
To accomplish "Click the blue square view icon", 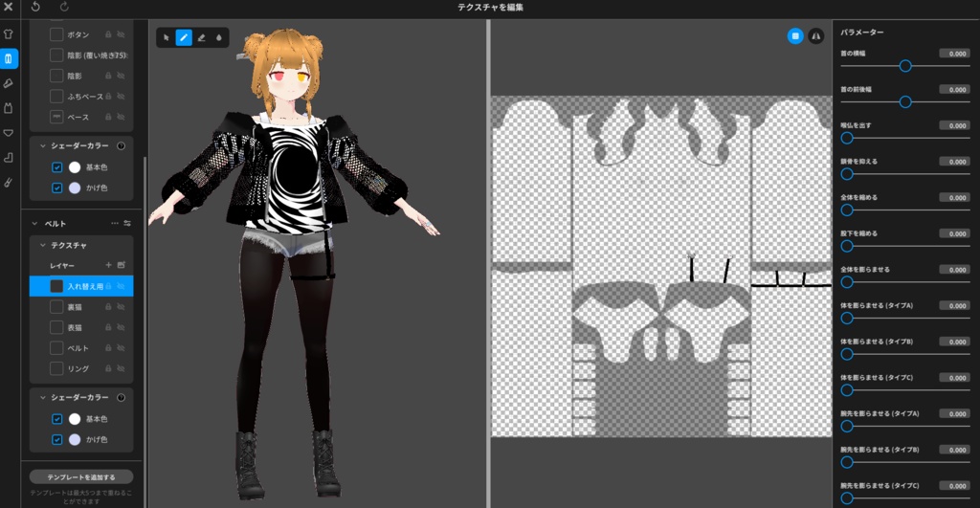I will coord(795,36).
